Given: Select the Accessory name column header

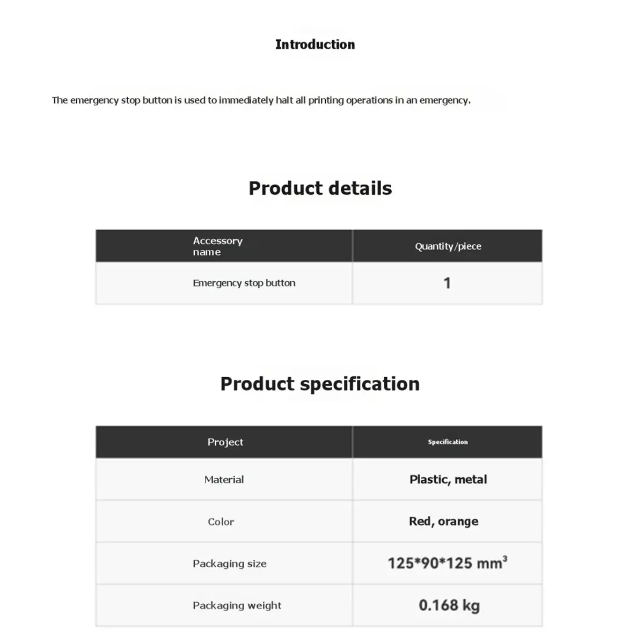Looking at the screenshot, I should [x=224, y=246].
